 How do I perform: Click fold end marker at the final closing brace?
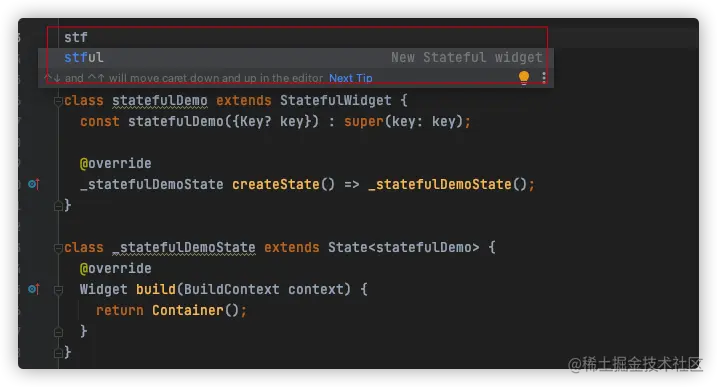[58, 353]
